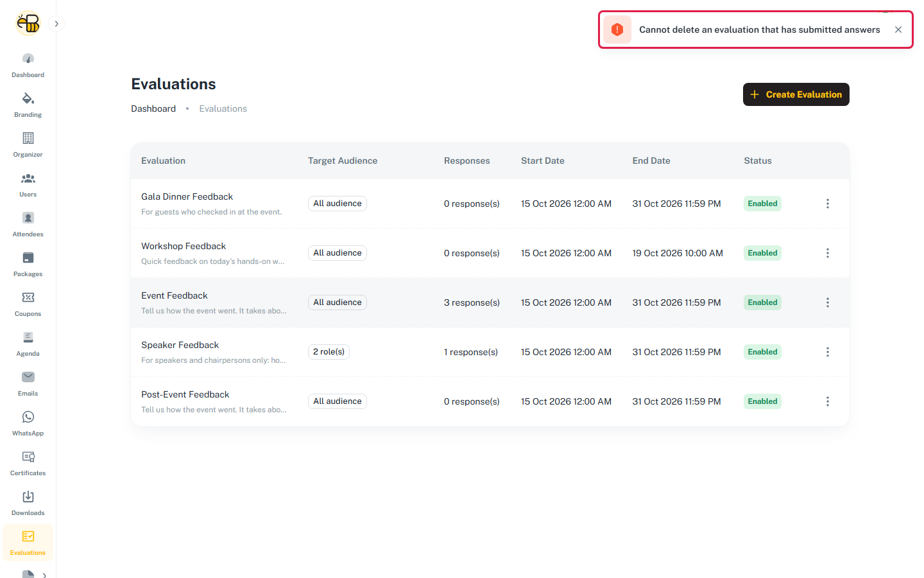Select the Speaker Feedback evaluation title
The width and height of the screenshot is (924, 578).
click(x=180, y=345)
